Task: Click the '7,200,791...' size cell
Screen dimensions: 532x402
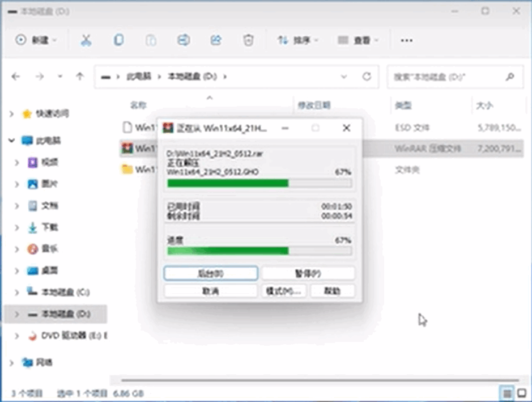Action: pyautogui.click(x=499, y=149)
